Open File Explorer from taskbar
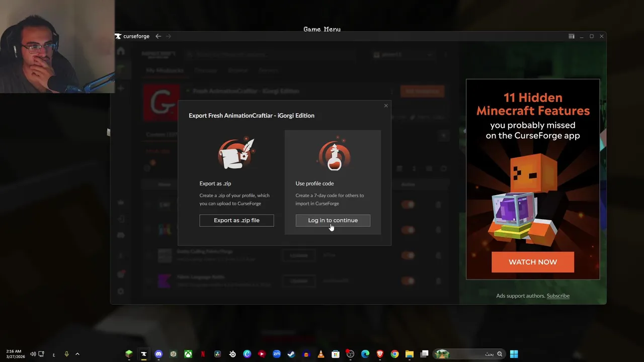The height and width of the screenshot is (362, 644). point(410,354)
